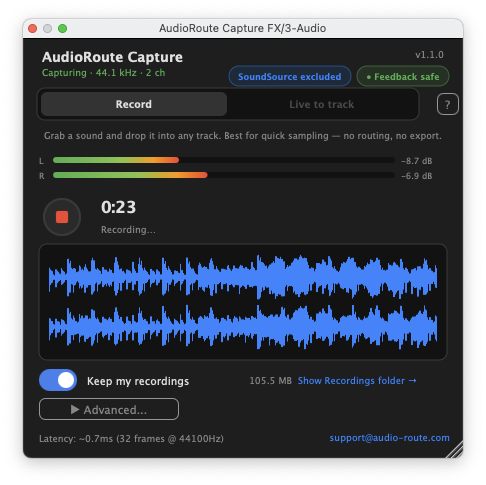This screenshot has width=486, height=485.
Task: Click the green zoom window button
Action: click(x=62, y=28)
